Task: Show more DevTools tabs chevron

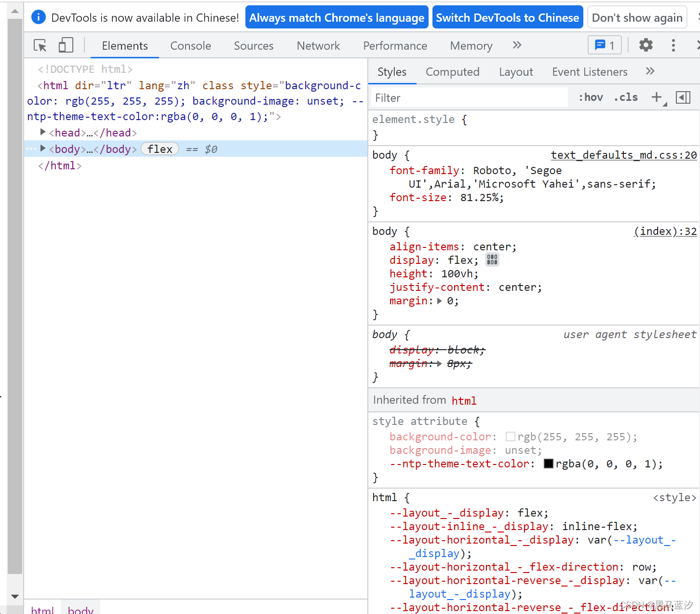Action: coord(517,45)
